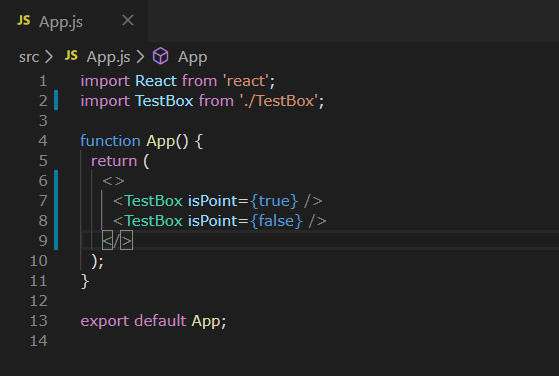
Task: Click the 'React' identifier on line 1
Action: (x=156, y=81)
